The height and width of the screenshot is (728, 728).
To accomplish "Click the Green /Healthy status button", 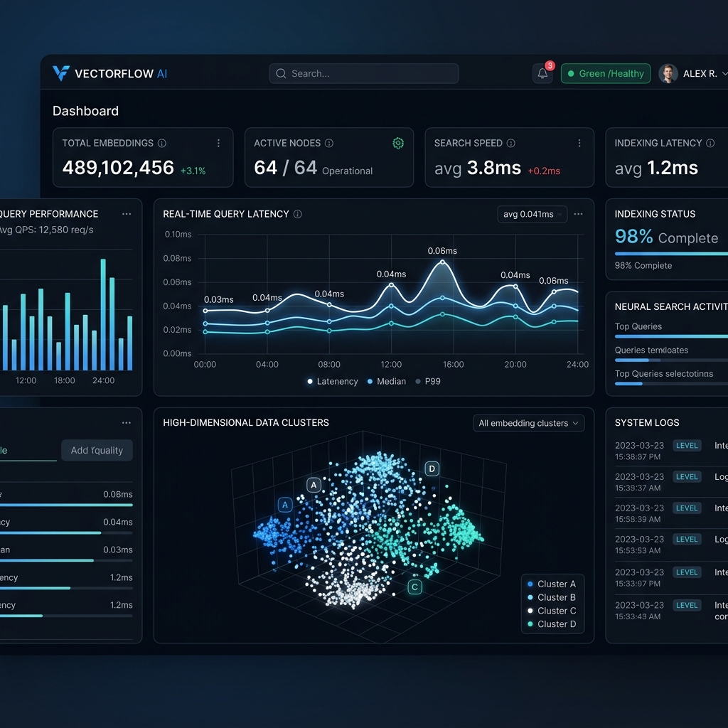I will (606, 73).
